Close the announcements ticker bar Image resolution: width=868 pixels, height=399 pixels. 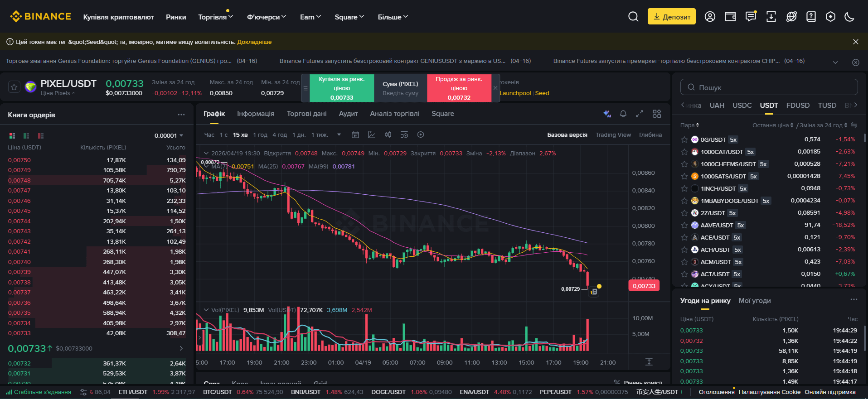(x=856, y=62)
